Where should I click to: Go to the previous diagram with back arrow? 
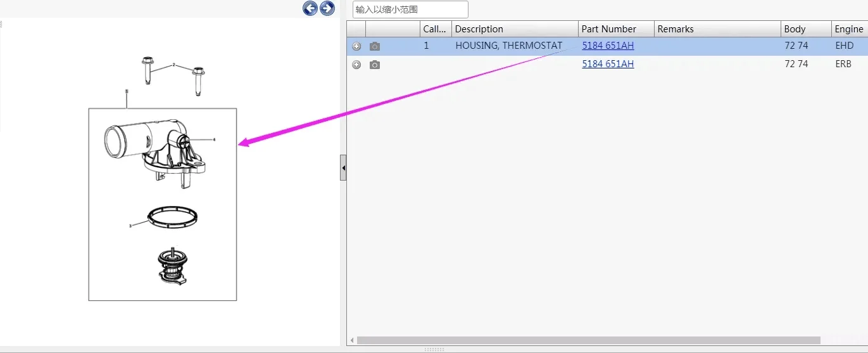pyautogui.click(x=310, y=8)
